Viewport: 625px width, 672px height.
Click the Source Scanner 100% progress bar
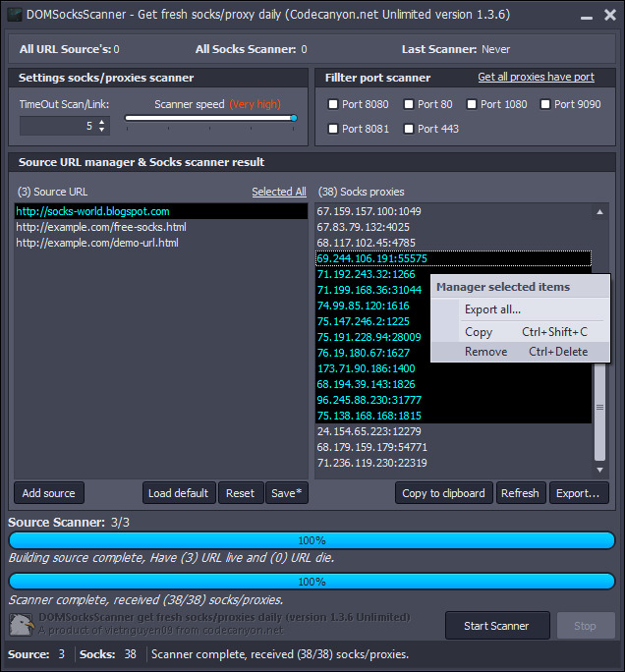coord(312,540)
